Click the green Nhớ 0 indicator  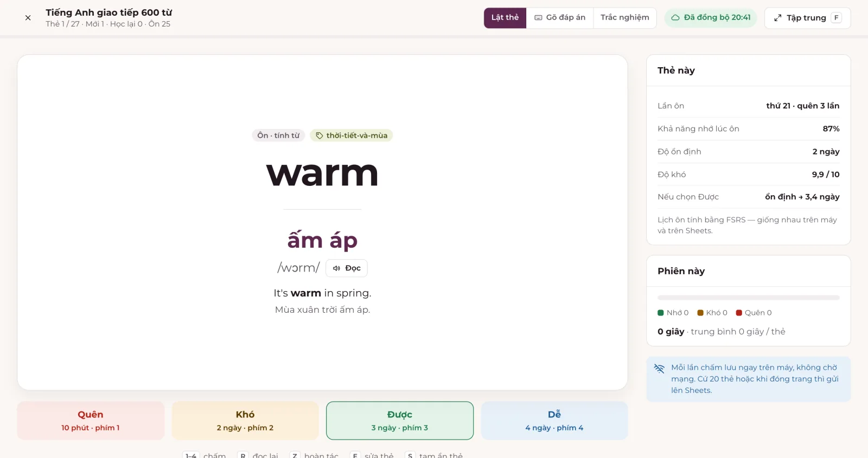[x=673, y=313]
